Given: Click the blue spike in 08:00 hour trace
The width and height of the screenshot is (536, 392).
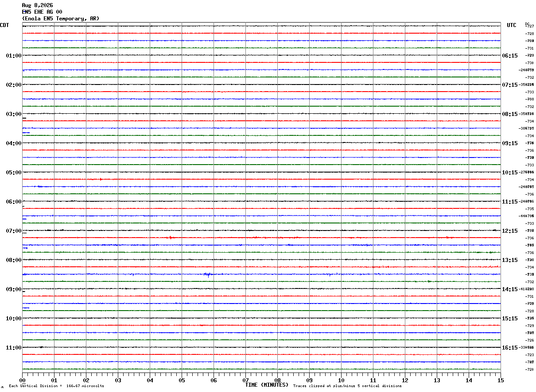Looking at the screenshot, I should pos(207,275).
